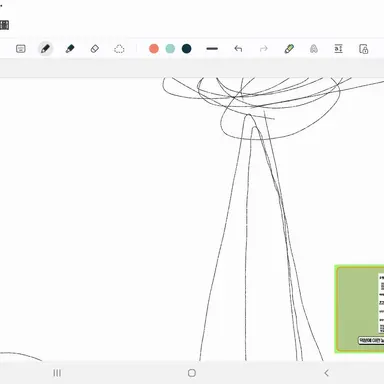
Task: Toggle the canvas zoom lock icon
Action: [363, 49]
